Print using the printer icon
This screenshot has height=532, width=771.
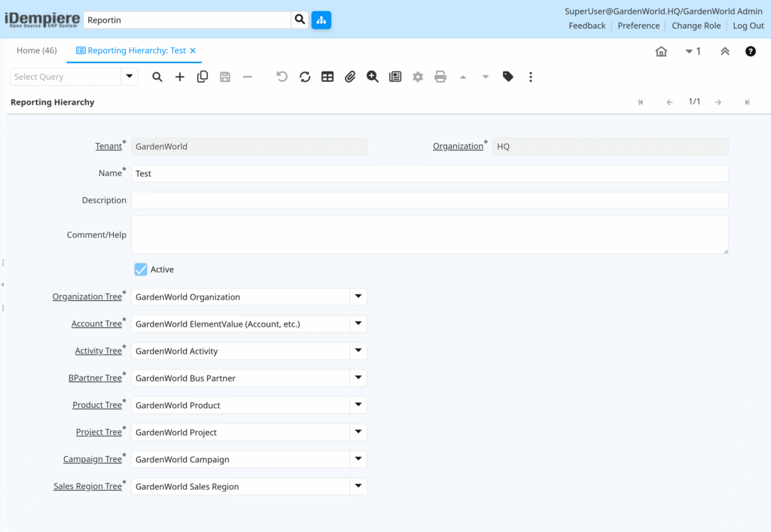pos(440,77)
